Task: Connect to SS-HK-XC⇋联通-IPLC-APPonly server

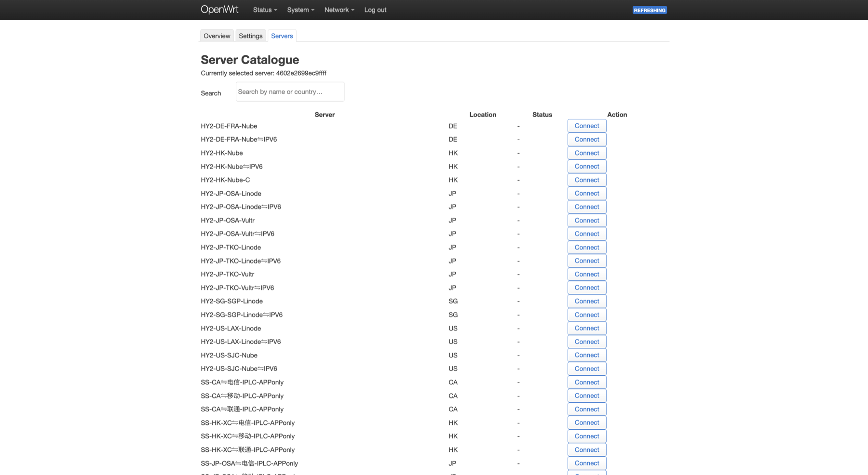Action: click(x=587, y=449)
